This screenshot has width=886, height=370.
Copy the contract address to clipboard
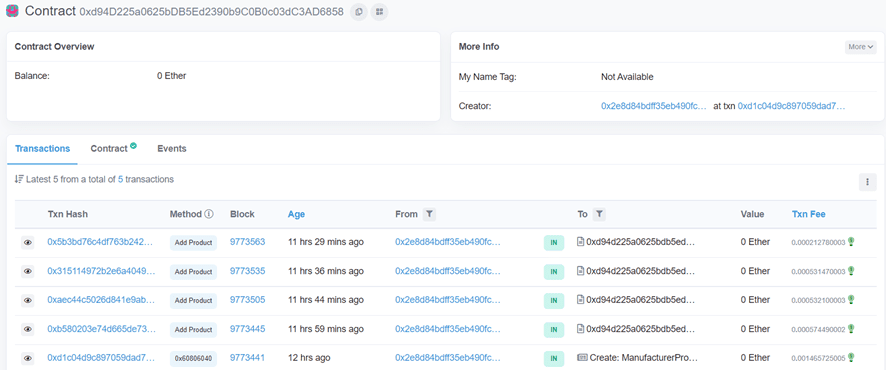point(358,11)
